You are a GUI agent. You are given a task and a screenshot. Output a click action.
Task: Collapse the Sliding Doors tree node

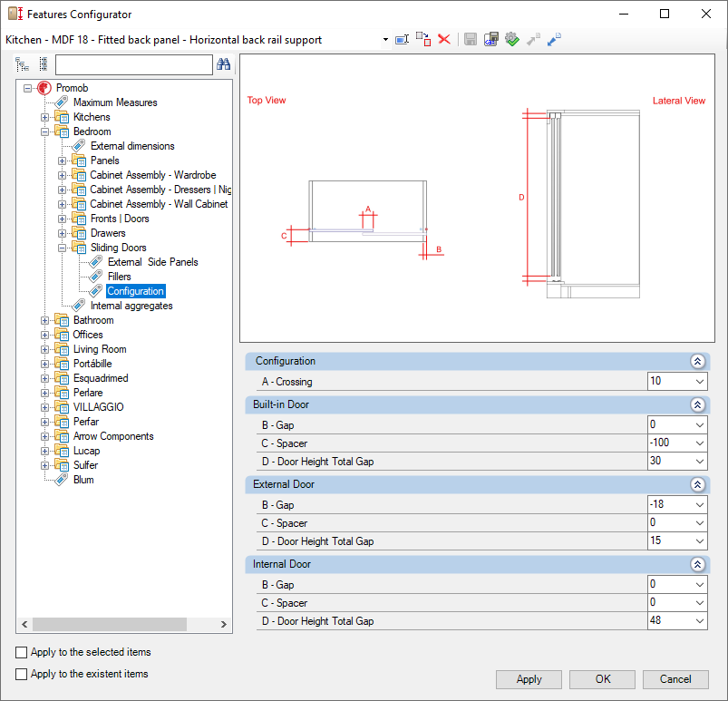point(62,248)
